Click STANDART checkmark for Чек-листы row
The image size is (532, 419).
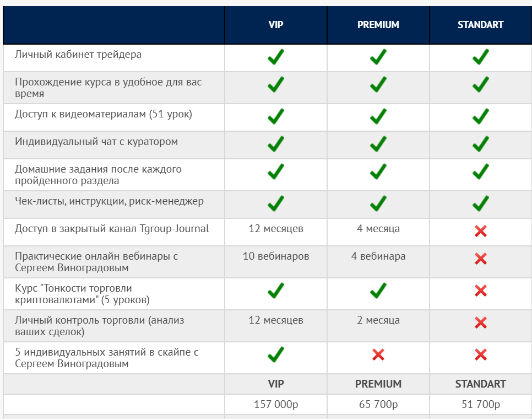click(480, 203)
